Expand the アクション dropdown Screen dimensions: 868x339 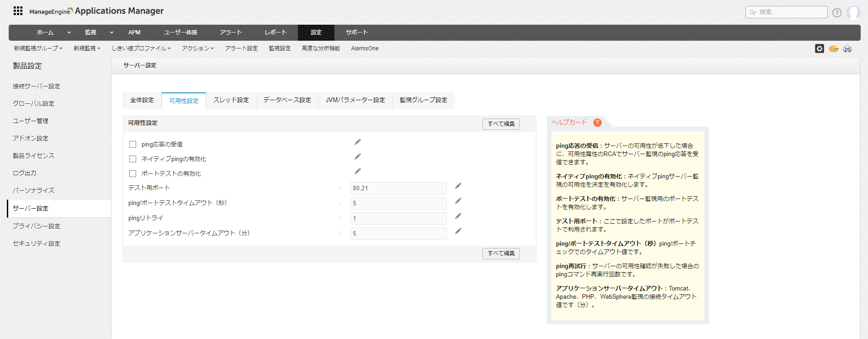point(197,48)
